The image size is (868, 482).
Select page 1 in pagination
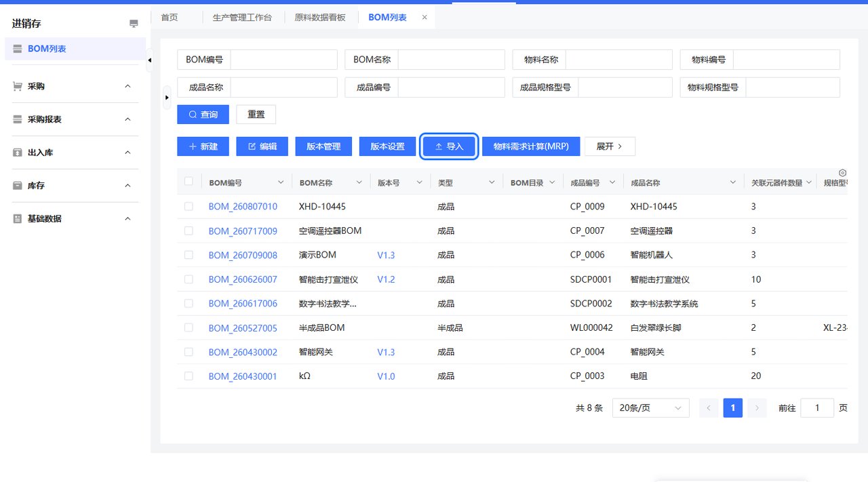tap(732, 408)
